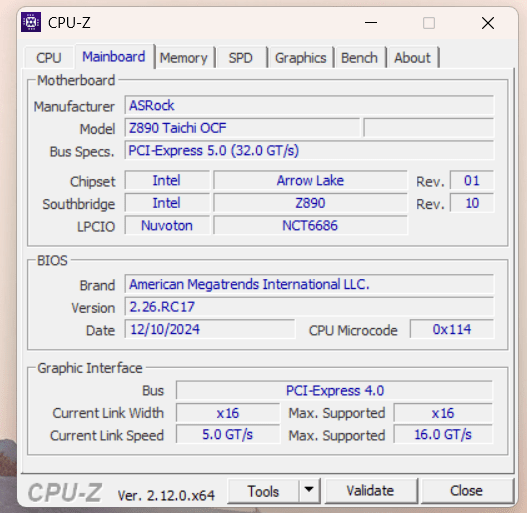
Task: Minimize the CPU-Z window
Action: pyautogui.click(x=371, y=23)
